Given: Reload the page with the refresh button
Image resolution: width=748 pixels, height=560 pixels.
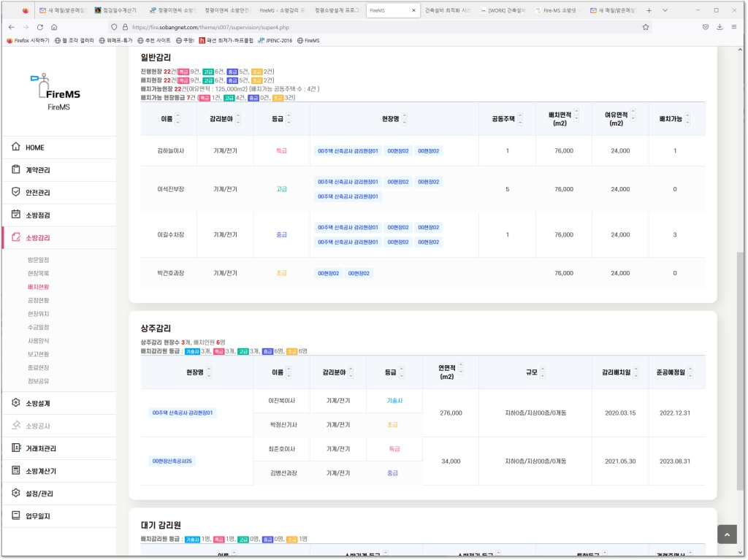Looking at the screenshot, I should pyautogui.click(x=39, y=27).
